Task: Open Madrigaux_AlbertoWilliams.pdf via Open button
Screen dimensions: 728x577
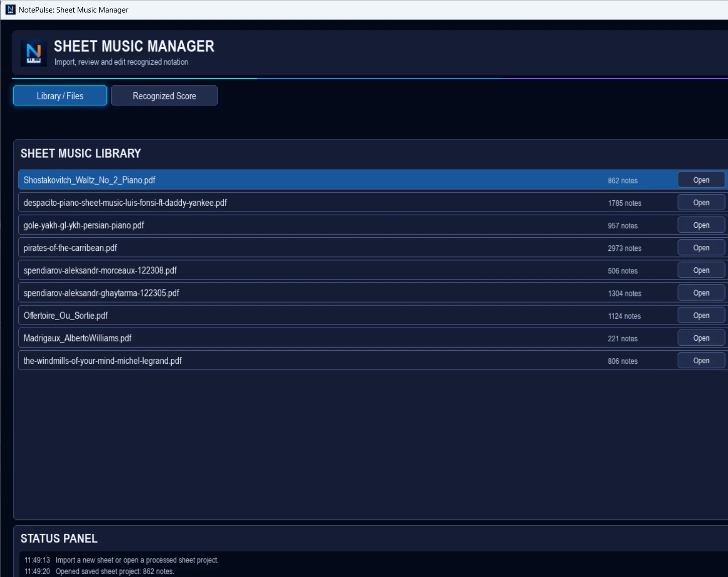Action: pyautogui.click(x=701, y=338)
